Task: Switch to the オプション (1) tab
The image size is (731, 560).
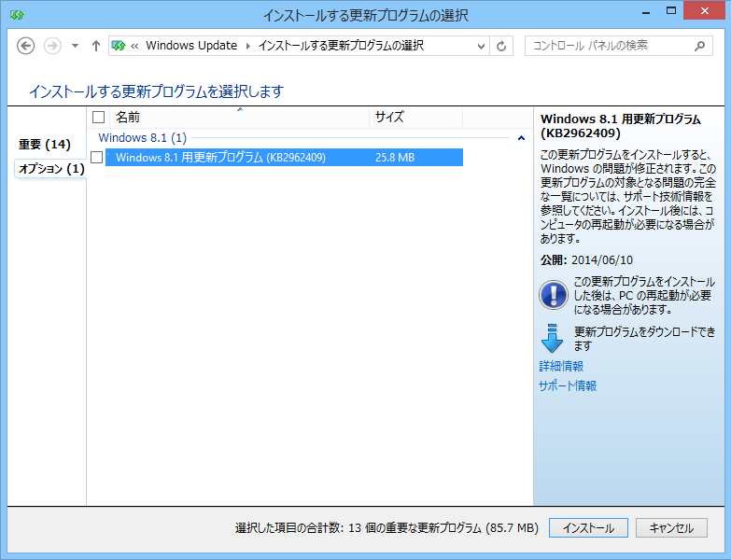Action: pos(51,169)
